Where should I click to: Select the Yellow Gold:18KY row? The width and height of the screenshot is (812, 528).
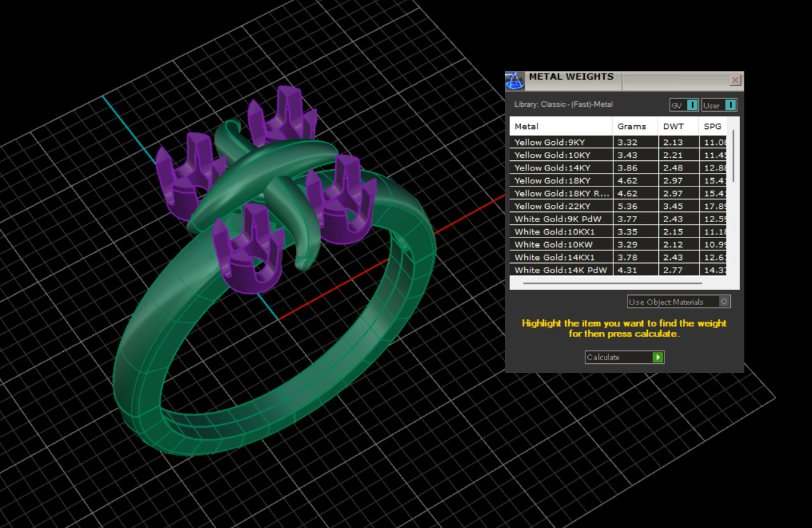click(x=618, y=181)
